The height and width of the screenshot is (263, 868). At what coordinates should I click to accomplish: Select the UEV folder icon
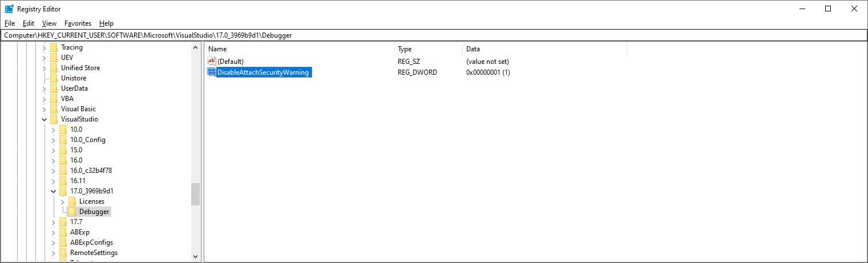[x=54, y=58]
